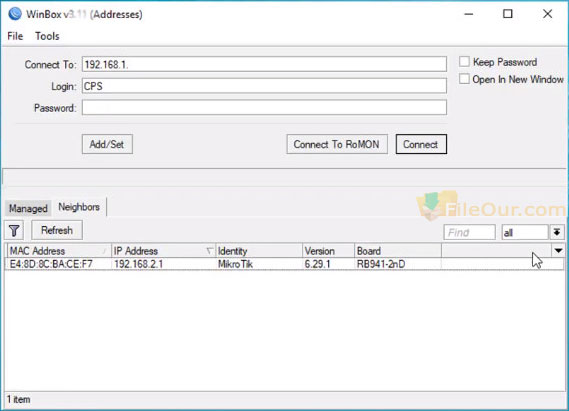Sort by Board column header
Image resolution: width=569 pixels, height=411 pixels.
398,251
